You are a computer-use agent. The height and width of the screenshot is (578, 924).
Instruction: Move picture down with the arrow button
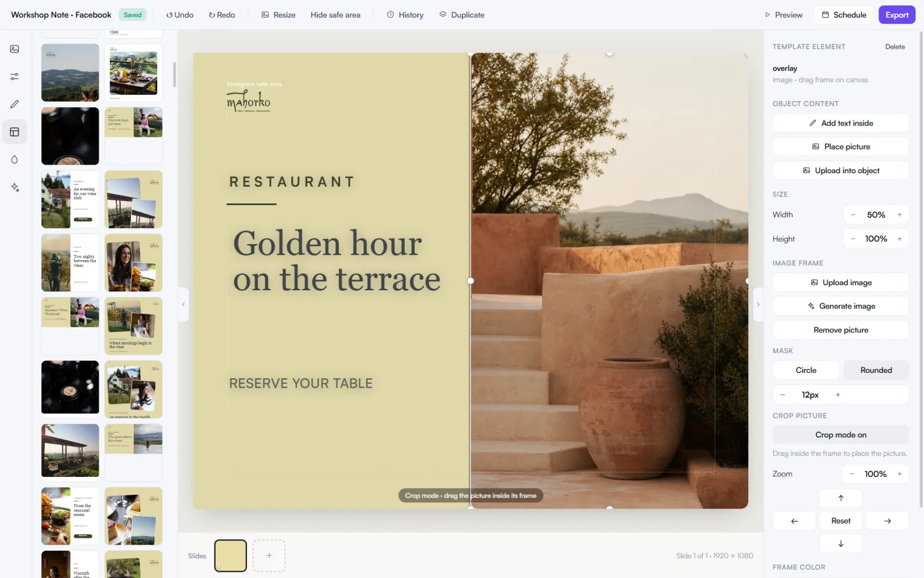[x=841, y=543]
